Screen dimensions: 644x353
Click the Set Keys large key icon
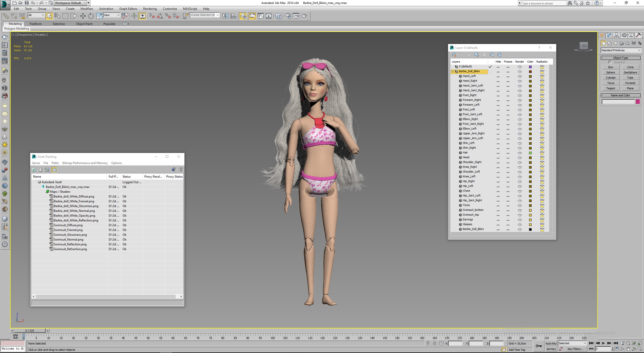tap(539, 346)
